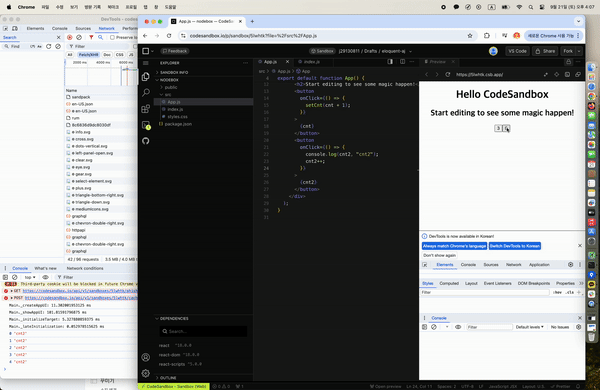Screen dimensions: 600x390
Task: Expand the OUTLINE section
Action: [168, 378]
